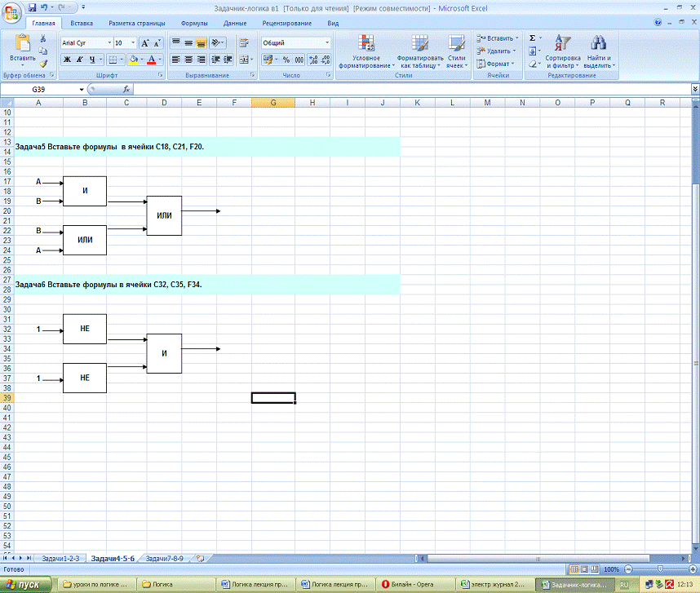
Task: Align text left
Action: click(176, 60)
